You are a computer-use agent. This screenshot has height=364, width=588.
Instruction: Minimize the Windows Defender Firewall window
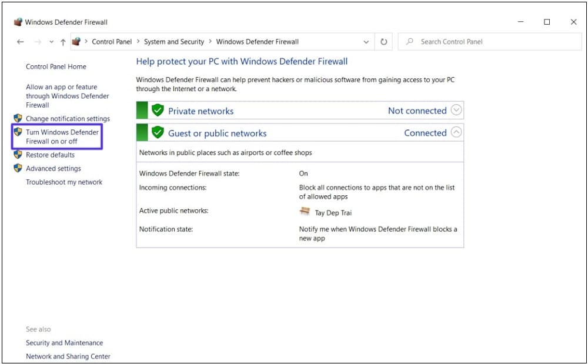pyautogui.click(x=520, y=22)
